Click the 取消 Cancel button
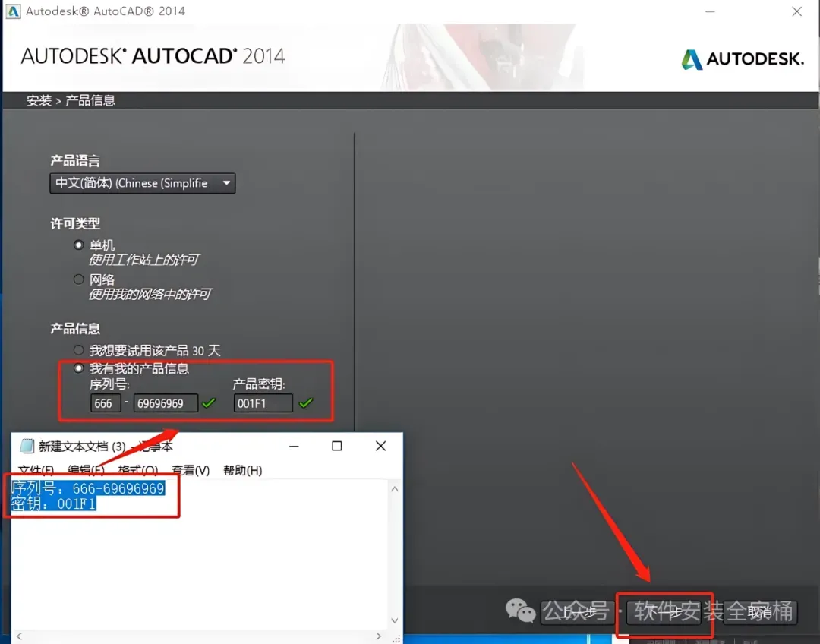The height and width of the screenshot is (644, 820). point(760,612)
